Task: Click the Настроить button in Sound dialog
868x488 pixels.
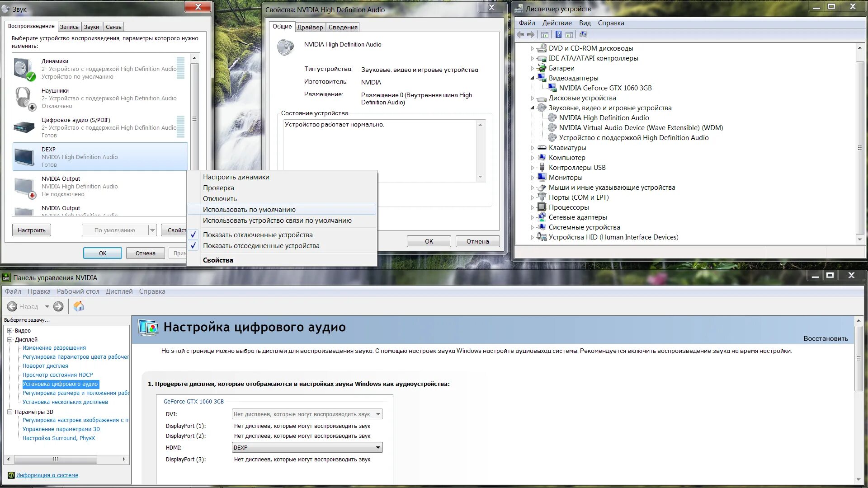Action: coord(31,230)
